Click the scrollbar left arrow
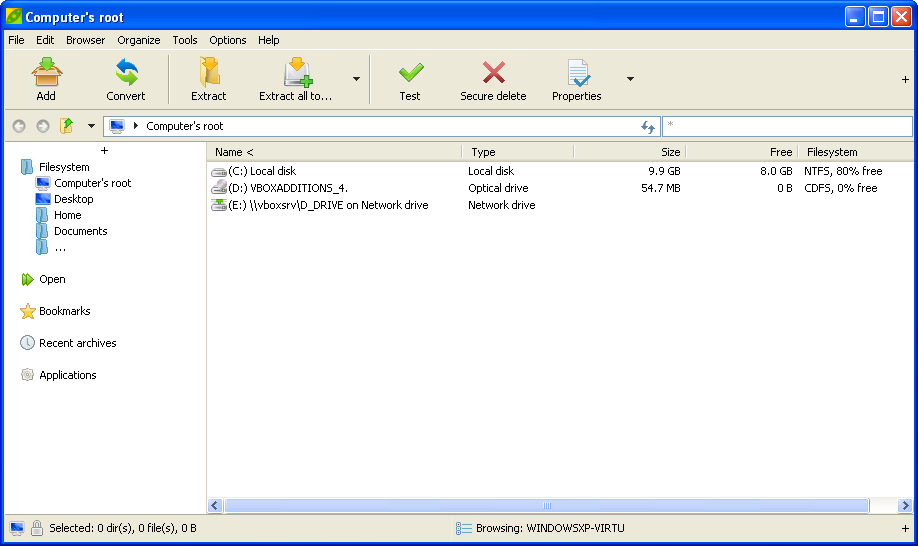Screen dimensions: 918x546 (x=215, y=505)
